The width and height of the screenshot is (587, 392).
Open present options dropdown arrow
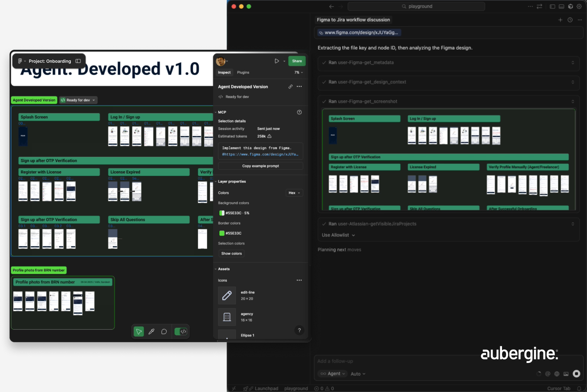(x=284, y=61)
